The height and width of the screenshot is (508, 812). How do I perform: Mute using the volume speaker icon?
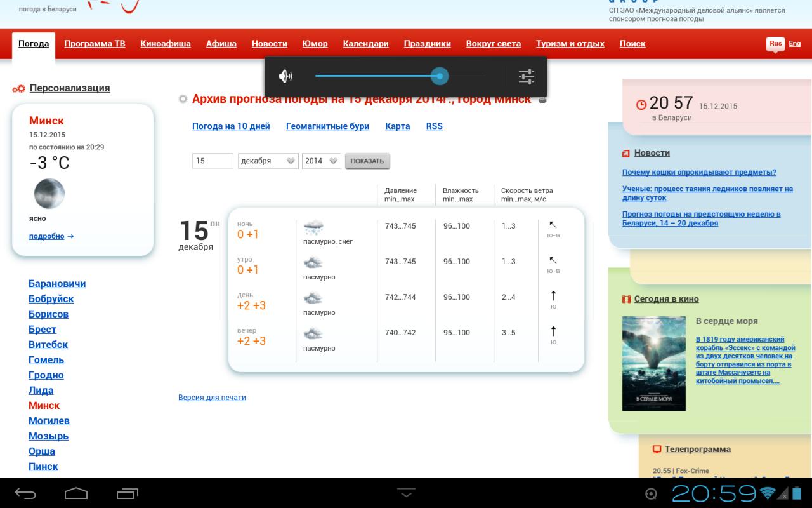[x=285, y=77]
